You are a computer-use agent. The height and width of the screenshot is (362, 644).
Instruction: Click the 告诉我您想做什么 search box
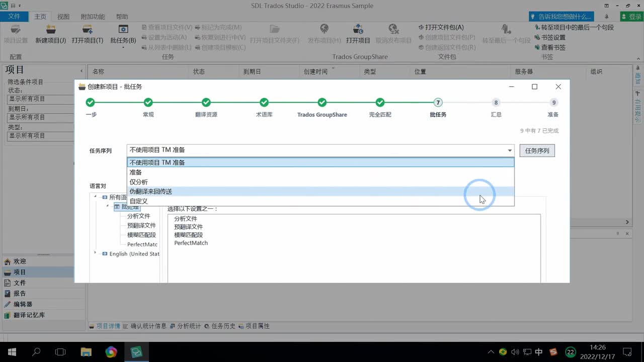point(561,17)
